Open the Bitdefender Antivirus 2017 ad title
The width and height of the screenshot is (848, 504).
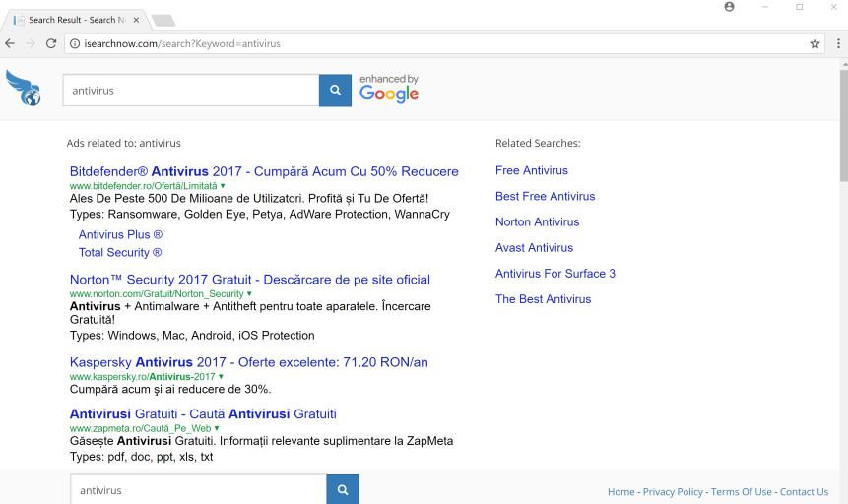coord(264,172)
